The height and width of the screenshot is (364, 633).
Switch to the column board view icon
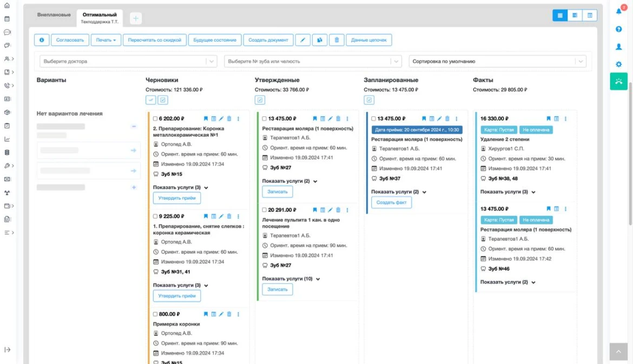tap(560, 15)
